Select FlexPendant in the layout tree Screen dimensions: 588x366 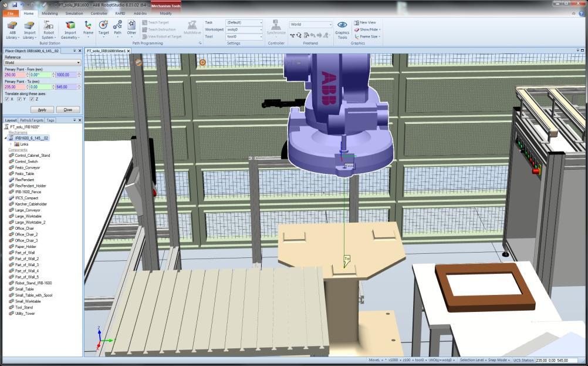tap(25, 180)
